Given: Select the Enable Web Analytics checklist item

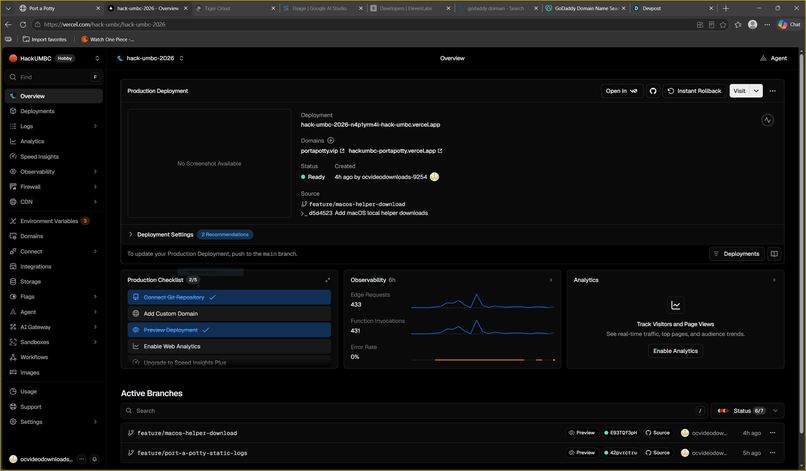Looking at the screenshot, I should [x=229, y=347].
